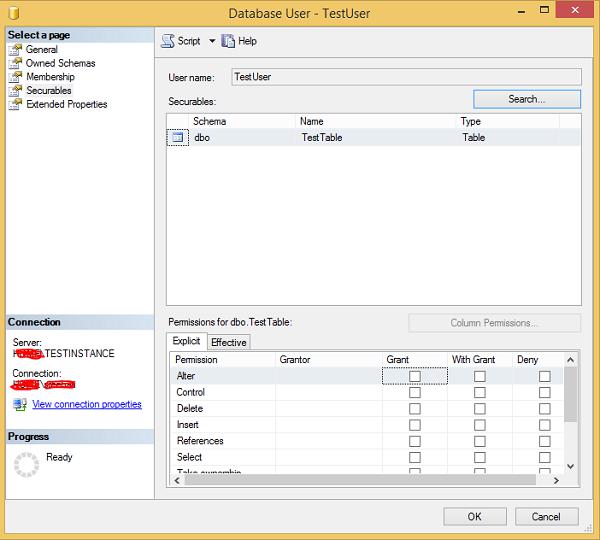This screenshot has height=540, width=600.
Task: Click the Help icon in toolbar
Action: tap(228, 41)
